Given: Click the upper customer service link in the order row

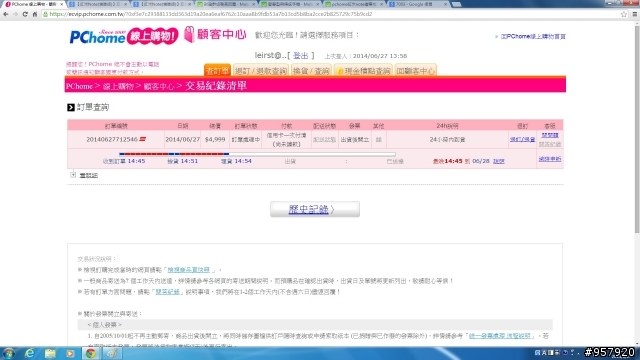Looking at the screenshot, I should click(x=550, y=135).
